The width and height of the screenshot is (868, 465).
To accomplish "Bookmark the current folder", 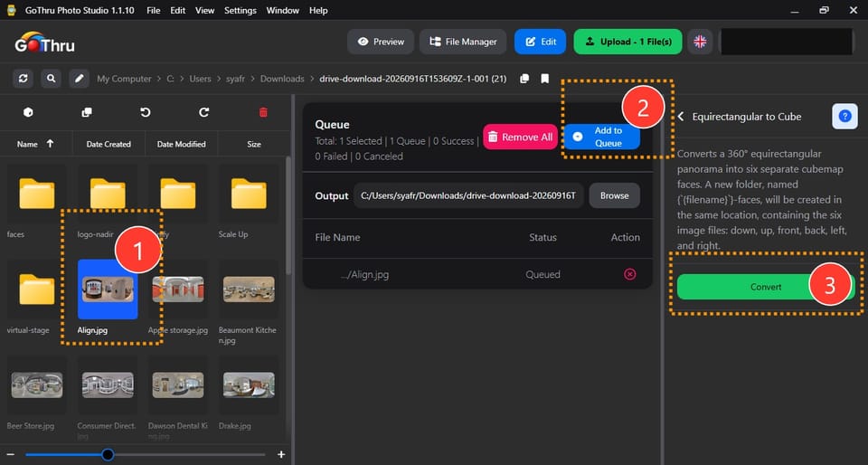I will 544,79.
